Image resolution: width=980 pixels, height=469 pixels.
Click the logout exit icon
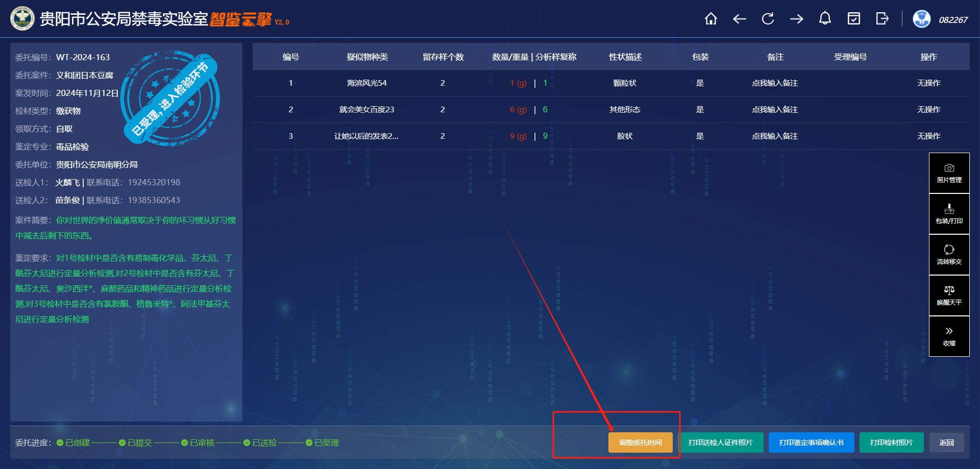tap(882, 19)
